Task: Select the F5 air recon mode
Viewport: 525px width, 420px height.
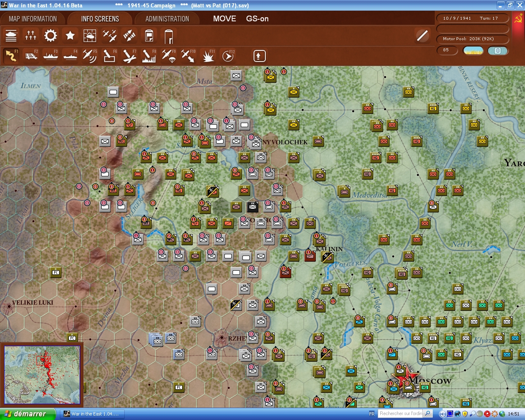Action: [90, 55]
